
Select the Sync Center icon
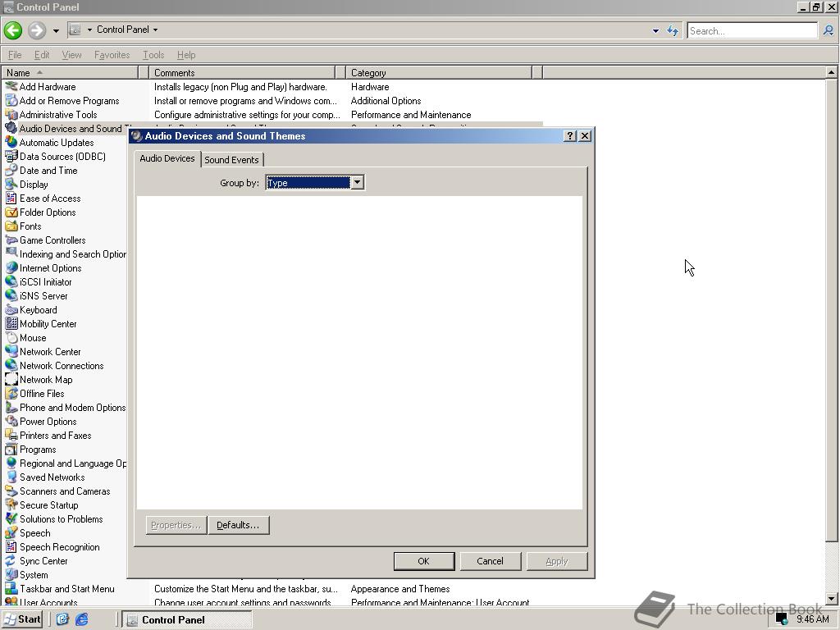(x=11, y=560)
